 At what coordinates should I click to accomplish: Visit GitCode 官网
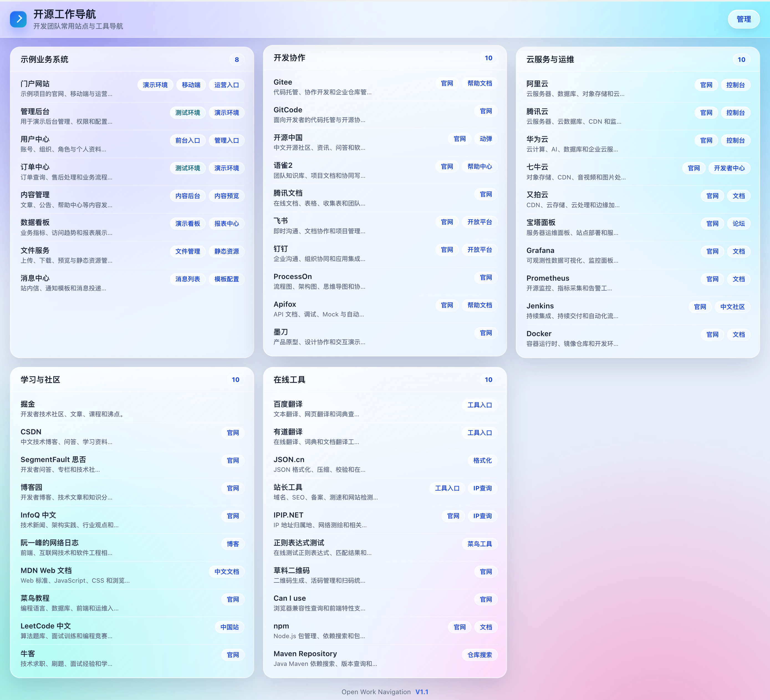[486, 111]
